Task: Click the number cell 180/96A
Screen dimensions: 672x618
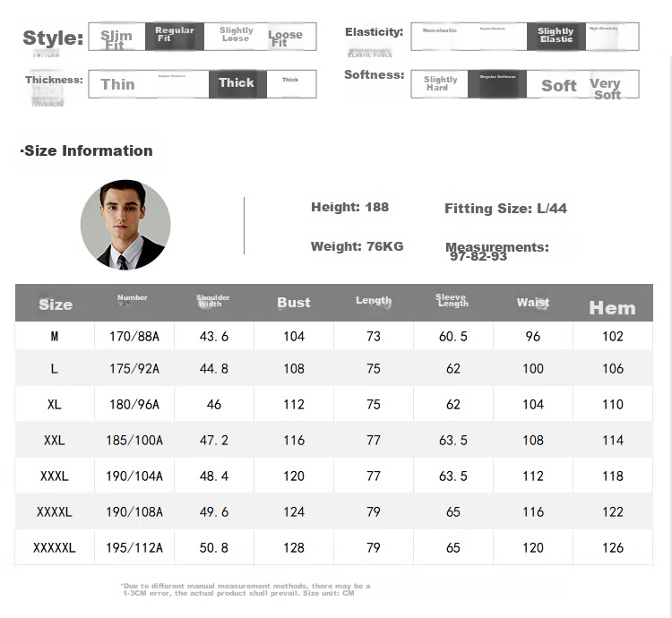Action: 134,405
